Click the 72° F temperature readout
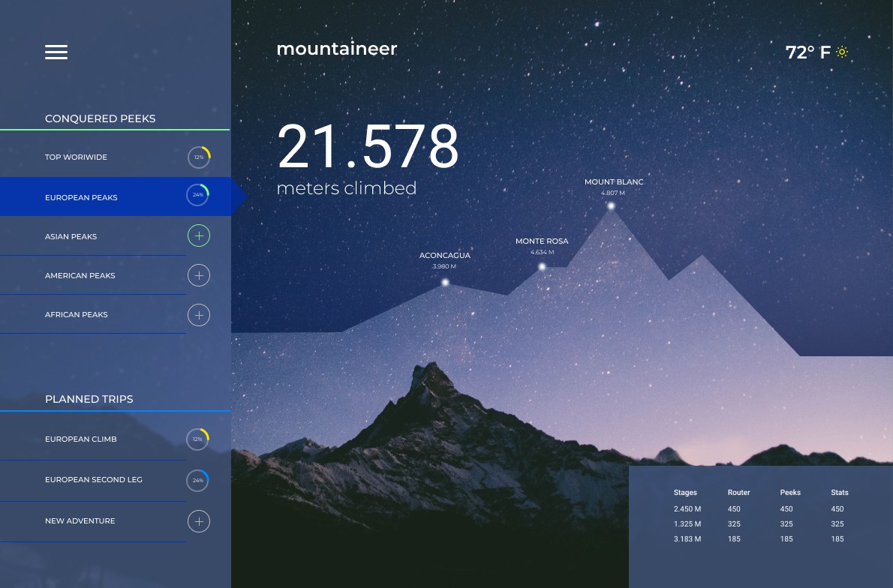This screenshot has width=893, height=588. point(807,52)
